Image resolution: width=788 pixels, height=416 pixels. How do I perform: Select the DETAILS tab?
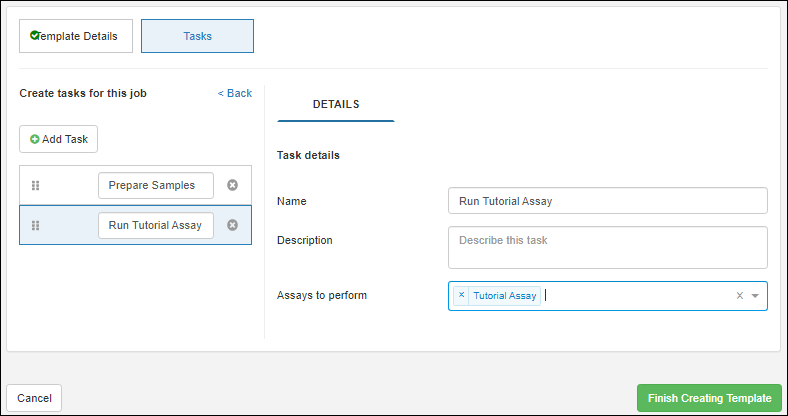(x=336, y=104)
